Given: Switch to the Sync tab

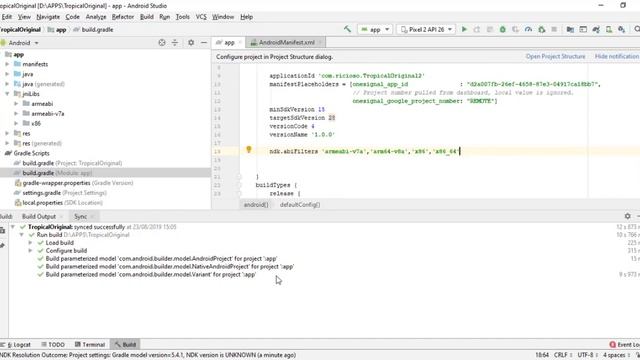Looking at the screenshot, I should coord(80,216).
